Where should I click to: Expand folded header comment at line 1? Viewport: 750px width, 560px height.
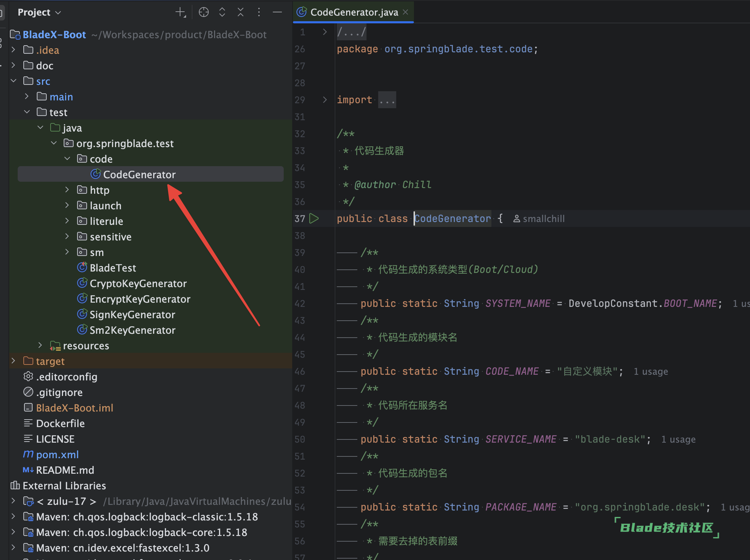[325, 32]
